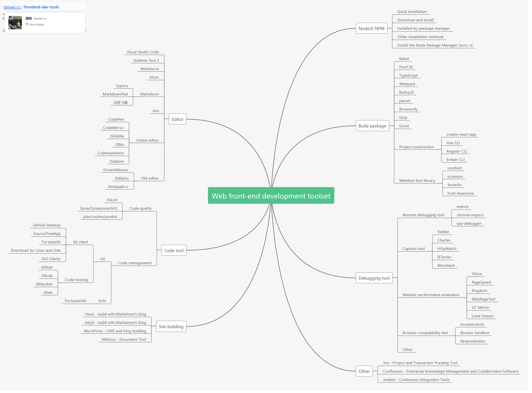Click the GitHub Desktop item
Image resolution: width=532 pixels, height=393 pixels.
coord(47,226)
